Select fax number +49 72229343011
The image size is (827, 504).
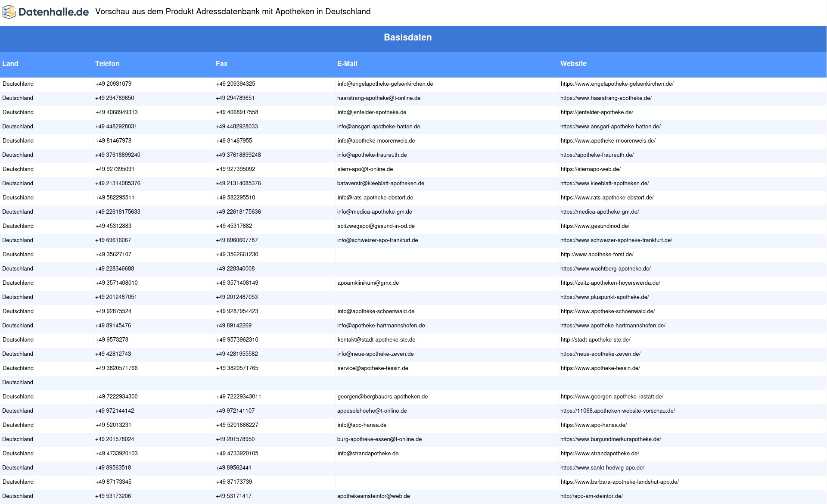pos(239,397)
